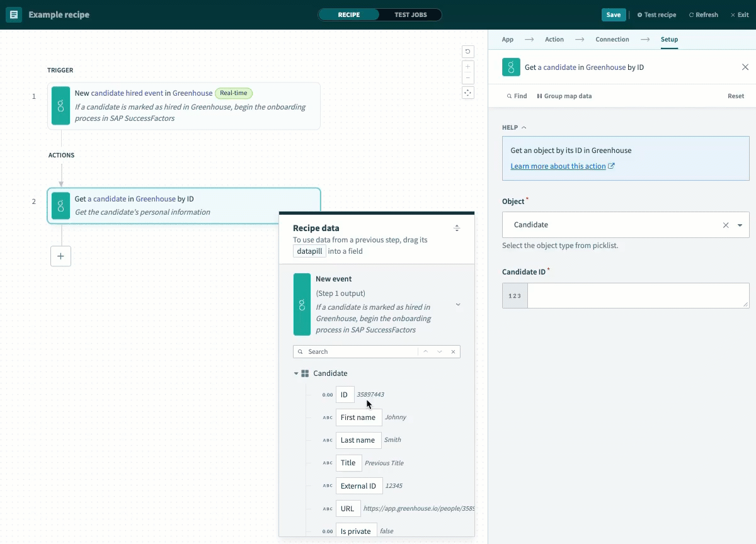Select the Find icon in the Setup panel
The height and width of the screenshot is (544, 756).
(x=510, y=96)
